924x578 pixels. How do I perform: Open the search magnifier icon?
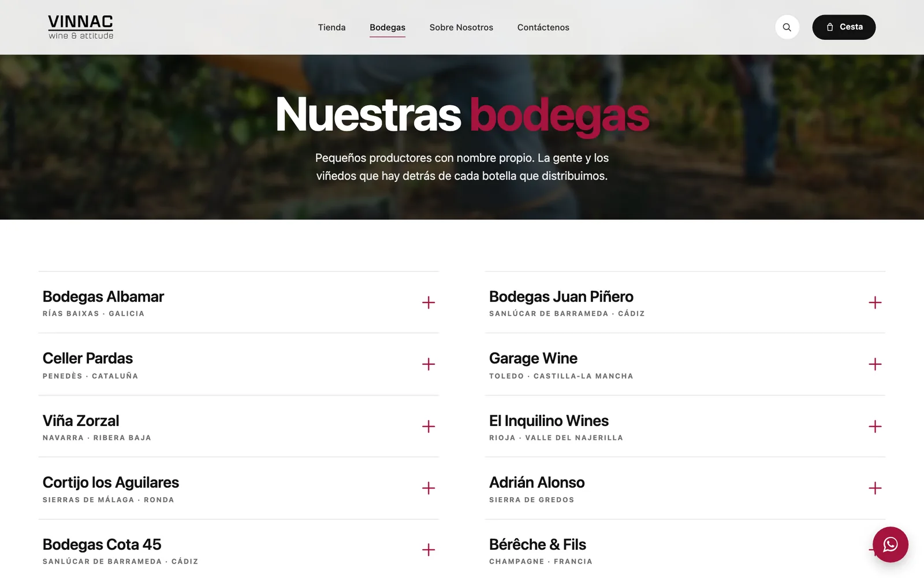click(x=787, y=27)
